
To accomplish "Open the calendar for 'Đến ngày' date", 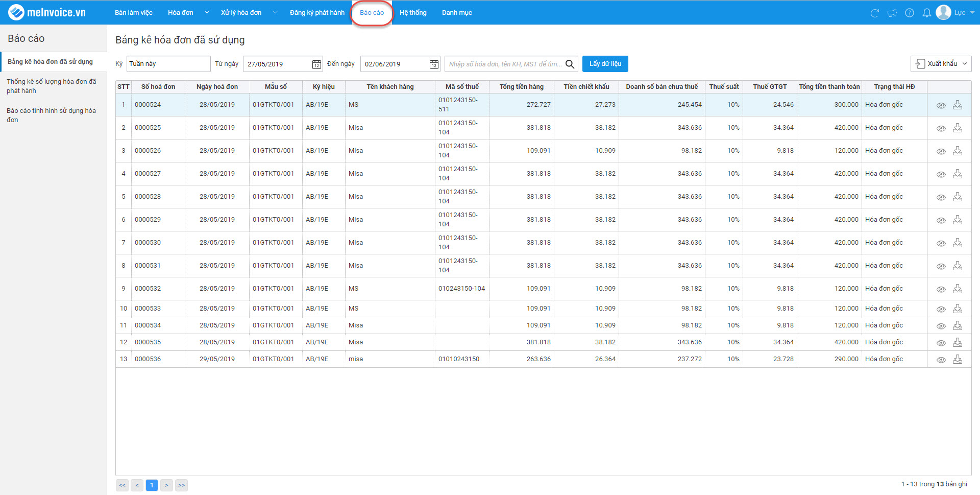I will (x=434, y=64).
